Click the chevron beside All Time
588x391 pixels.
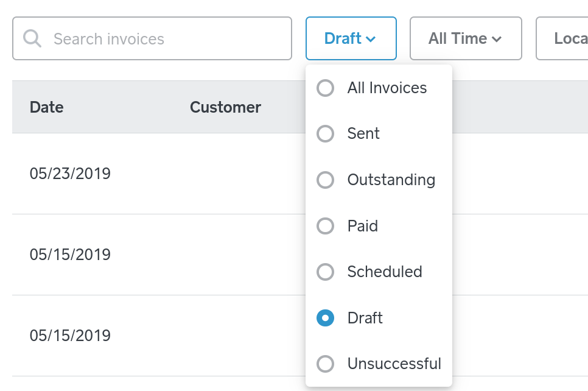497,40
